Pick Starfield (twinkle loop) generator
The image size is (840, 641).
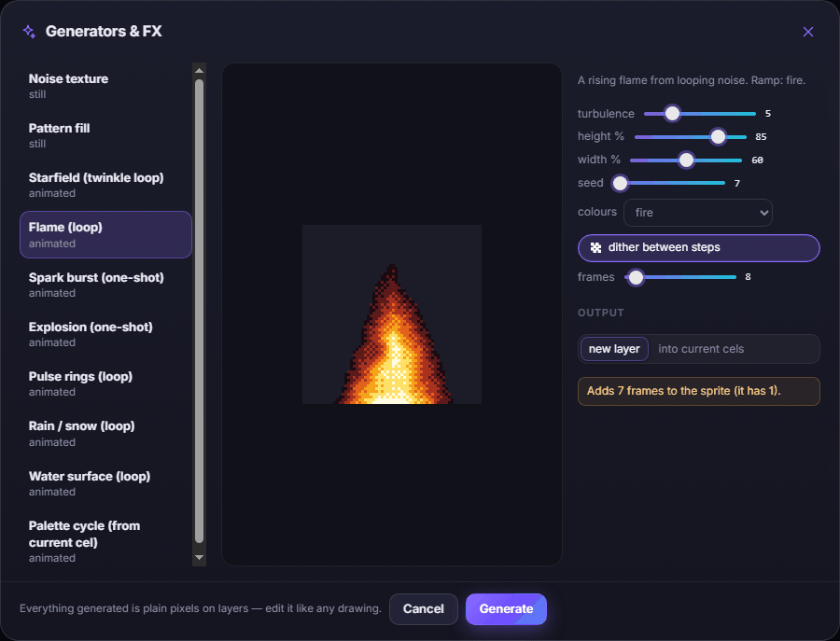coord(105,185)
